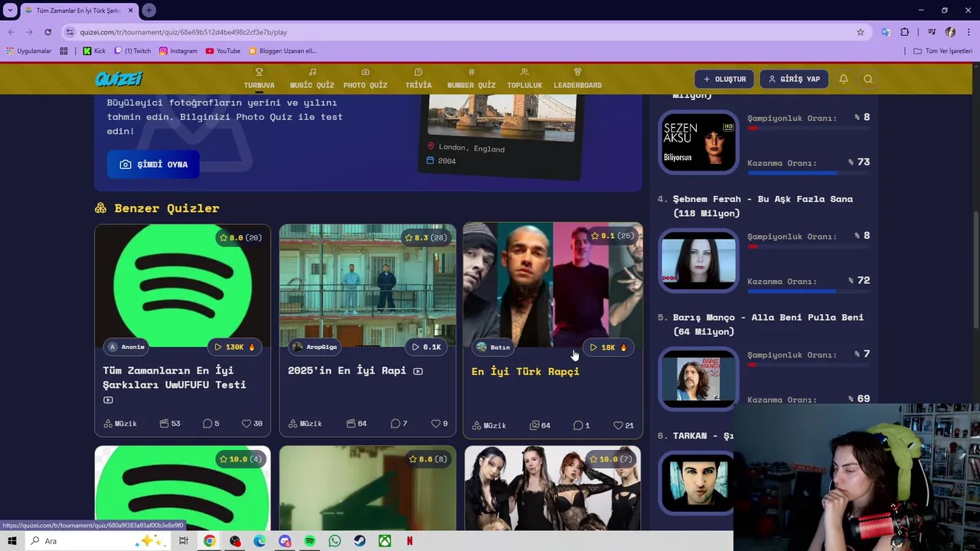The image size is (980, 551).
Task: Bookmark this page with the star icon
Action: [x=861, y=32]
